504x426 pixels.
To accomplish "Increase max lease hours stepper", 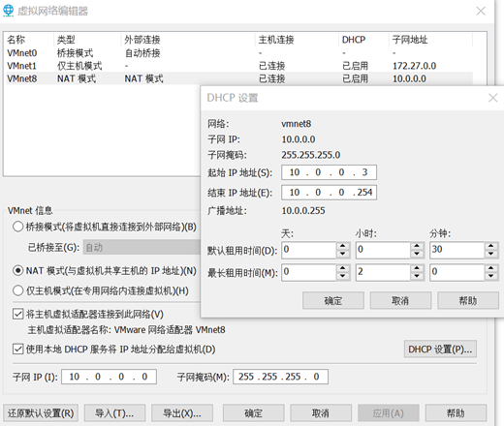I will click(x=417, y=268).
